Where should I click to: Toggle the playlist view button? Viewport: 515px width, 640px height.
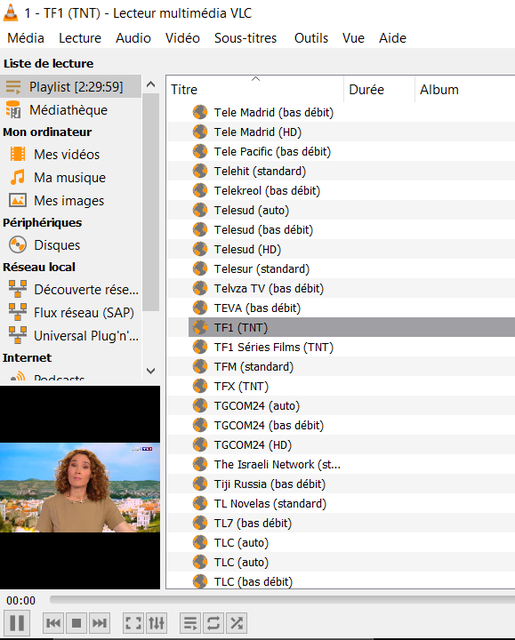pyautogui.click(x=191, y=623)
